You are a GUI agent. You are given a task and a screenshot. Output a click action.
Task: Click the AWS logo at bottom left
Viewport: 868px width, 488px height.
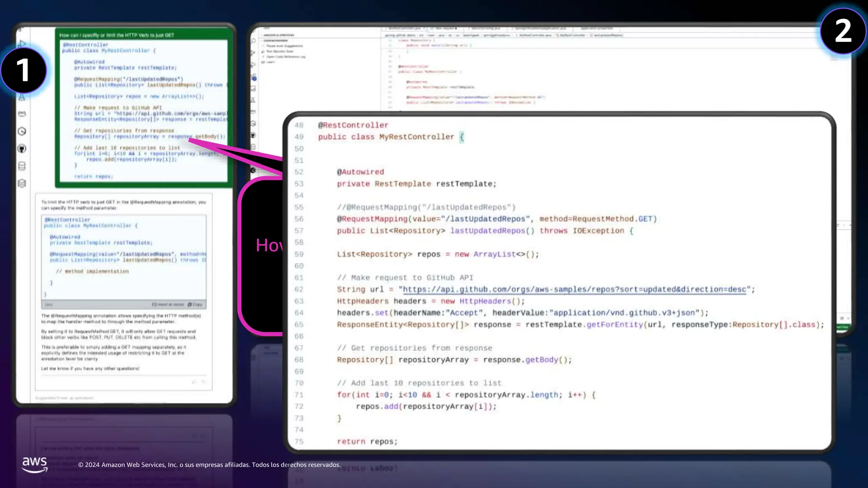(34, 464)
